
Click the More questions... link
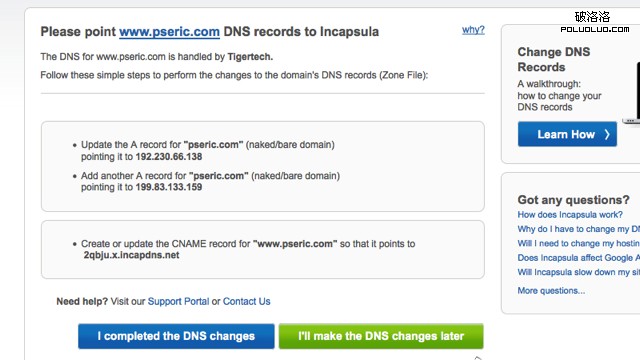coord(551,291)
